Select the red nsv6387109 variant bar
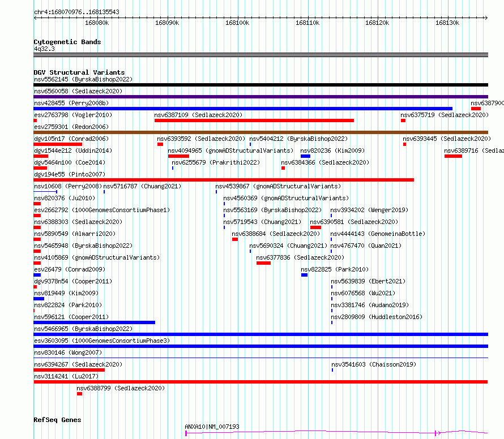 [254, 120]
